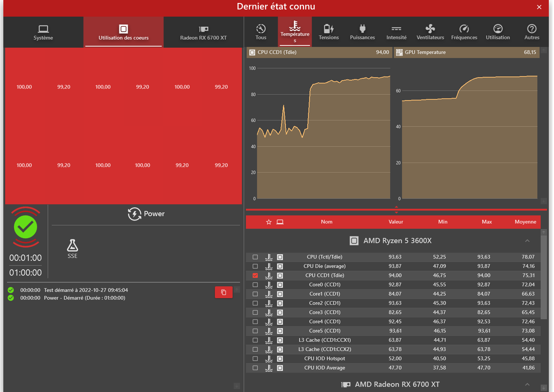Click the Fréquences gauge icon

pyautogui.click(x=464, y=28)
